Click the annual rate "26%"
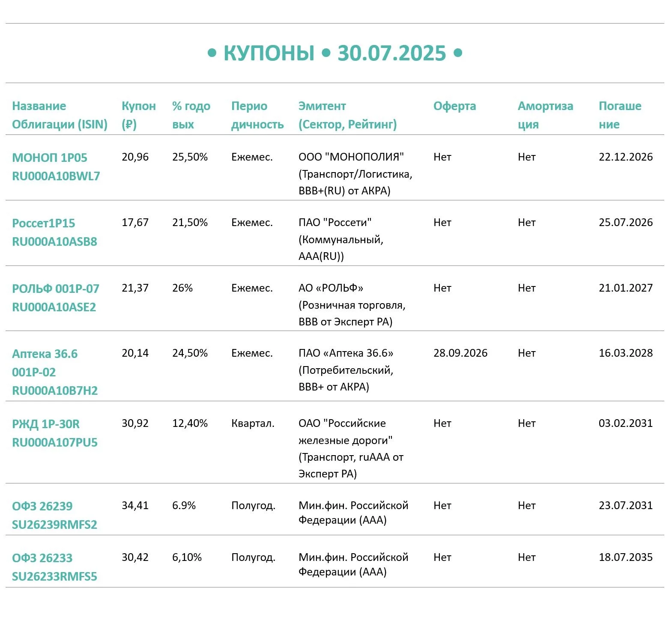 click(182, 288)
